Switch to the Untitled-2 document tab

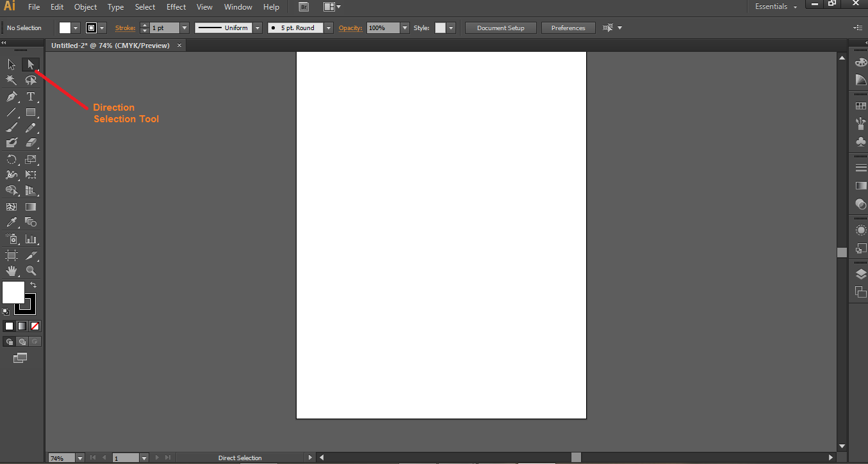(x=110, y=45)
